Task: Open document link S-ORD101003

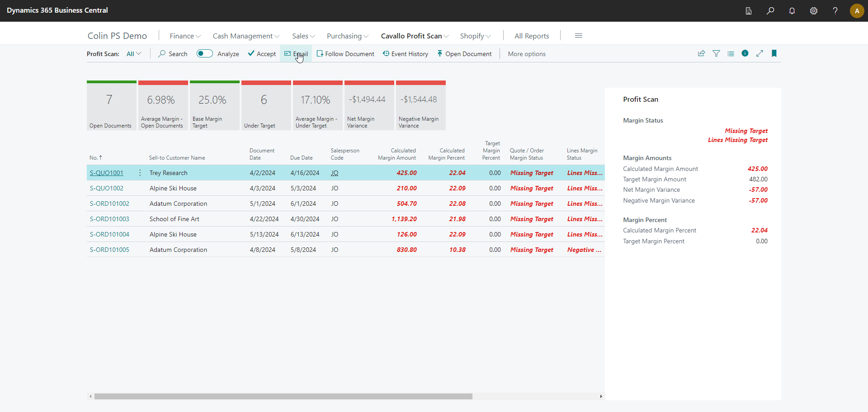Action: pyautogui.click(x=109, y=219)
